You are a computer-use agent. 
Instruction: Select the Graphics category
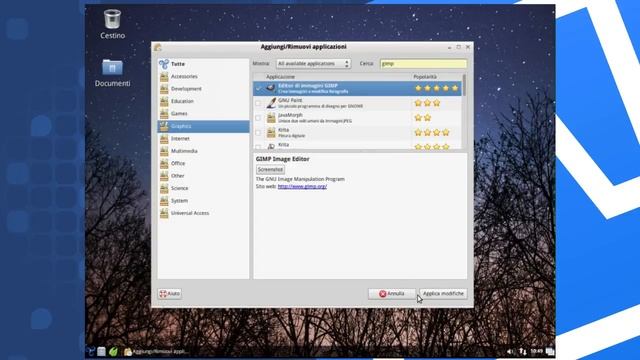pos(204,126)
